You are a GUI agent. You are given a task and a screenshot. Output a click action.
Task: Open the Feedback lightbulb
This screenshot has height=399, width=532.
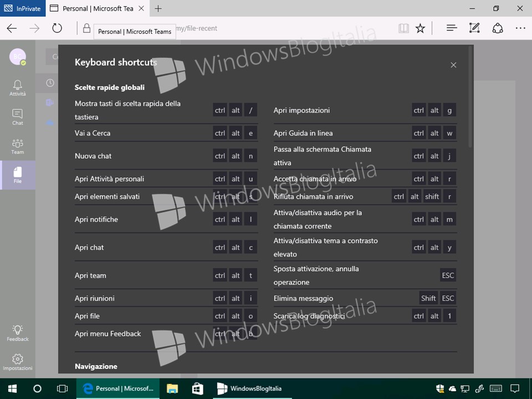tap(17, 333)
